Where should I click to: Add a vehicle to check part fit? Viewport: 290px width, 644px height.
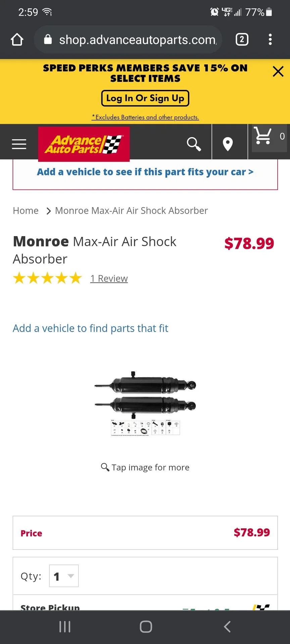coord(145,172)
